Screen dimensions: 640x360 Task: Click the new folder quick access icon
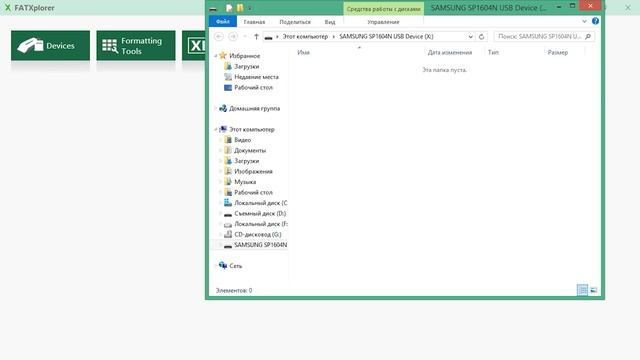240,7
